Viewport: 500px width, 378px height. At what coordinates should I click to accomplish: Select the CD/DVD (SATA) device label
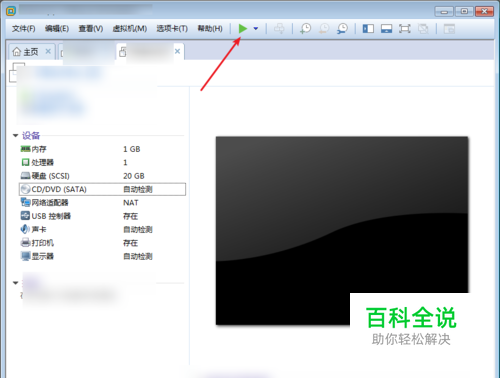(59, 189)
